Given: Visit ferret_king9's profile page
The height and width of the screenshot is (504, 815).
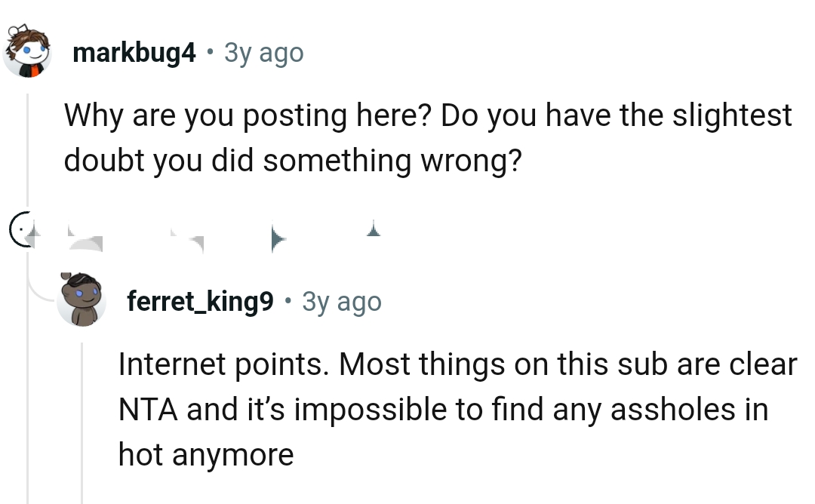Looking at the screenshot, I should (200, 300).
